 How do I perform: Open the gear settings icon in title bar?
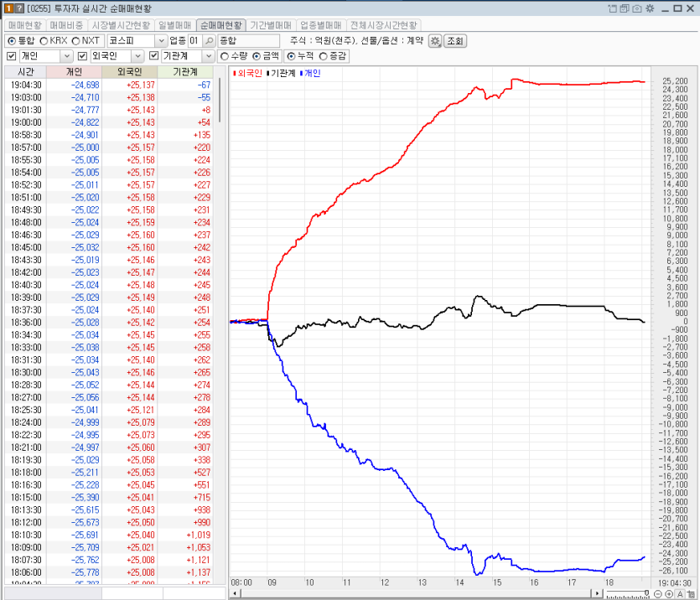(650, 8)
